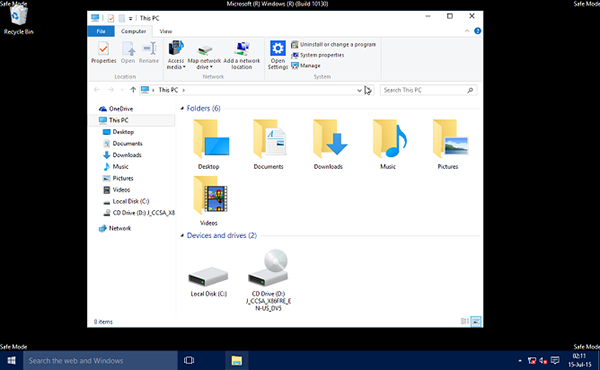Open Documents in the sidebar
Viewport: 600px width, 370px height.
click(123, 143)
